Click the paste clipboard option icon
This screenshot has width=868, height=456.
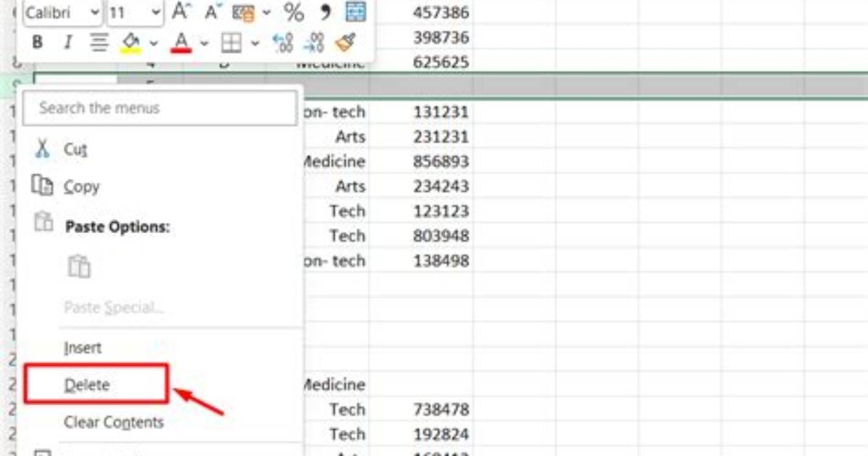point(79,266)
